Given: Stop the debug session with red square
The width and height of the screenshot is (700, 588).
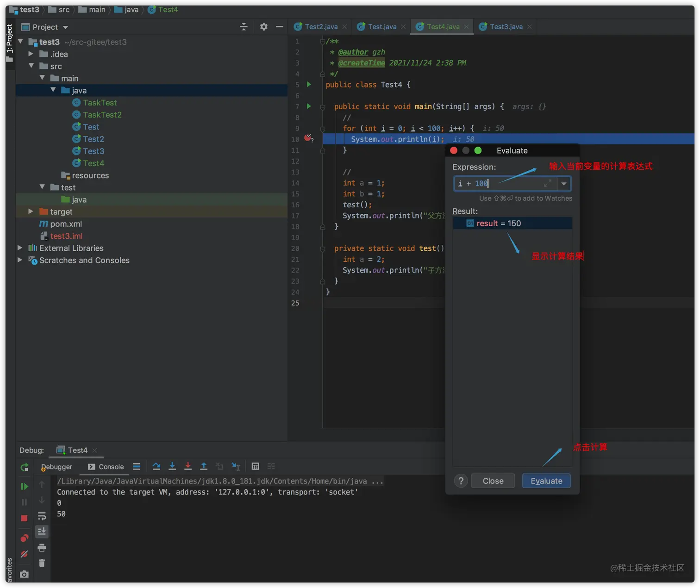Looking at the screenshot, I should [x=25, y=518].
